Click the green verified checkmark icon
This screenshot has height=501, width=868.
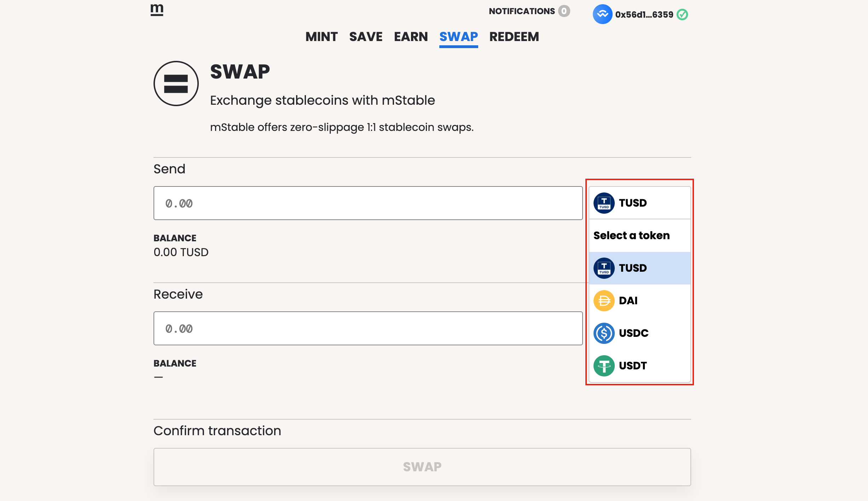point(682,15)
